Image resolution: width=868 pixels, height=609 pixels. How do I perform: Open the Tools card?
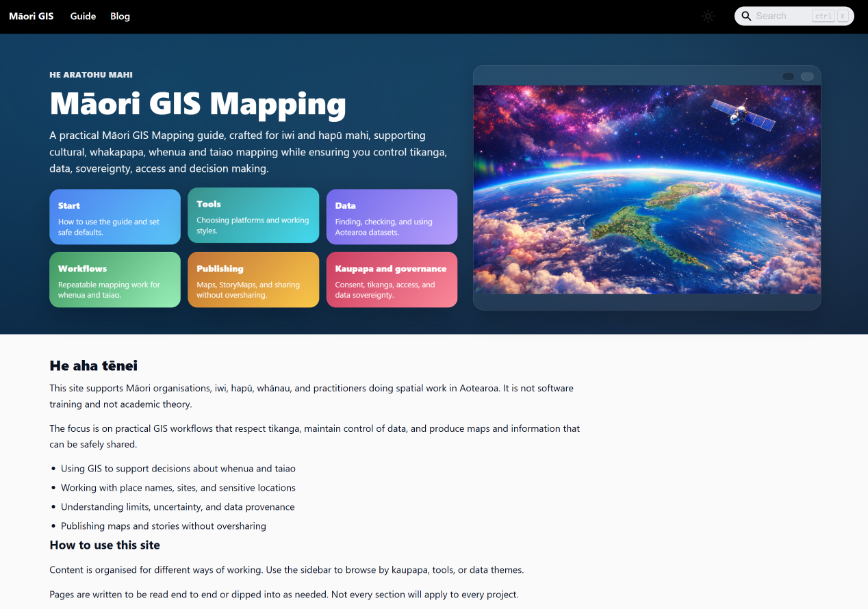point(253,216)
